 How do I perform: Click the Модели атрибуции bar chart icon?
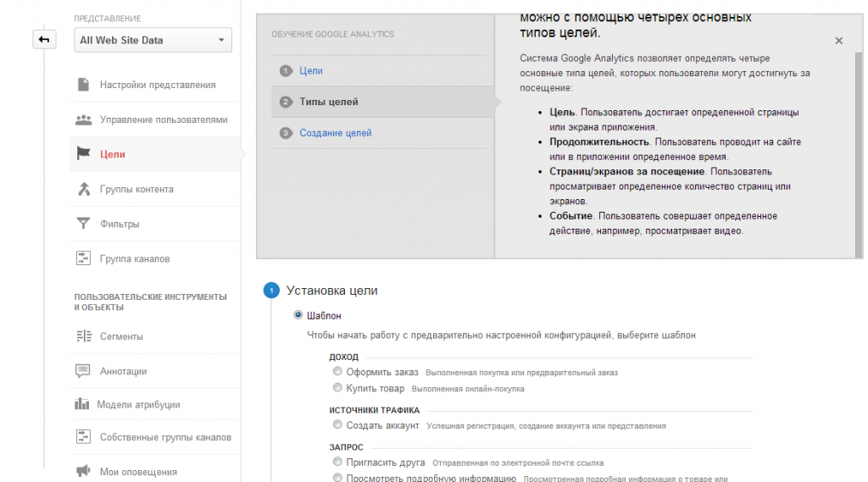pyautogui.click(x=82, y=404)
